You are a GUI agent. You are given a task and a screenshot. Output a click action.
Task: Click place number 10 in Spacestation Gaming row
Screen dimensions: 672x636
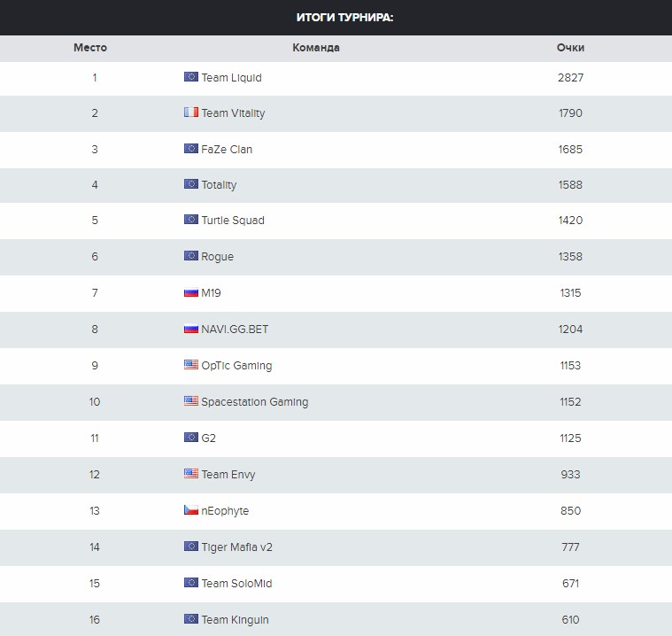95,402
